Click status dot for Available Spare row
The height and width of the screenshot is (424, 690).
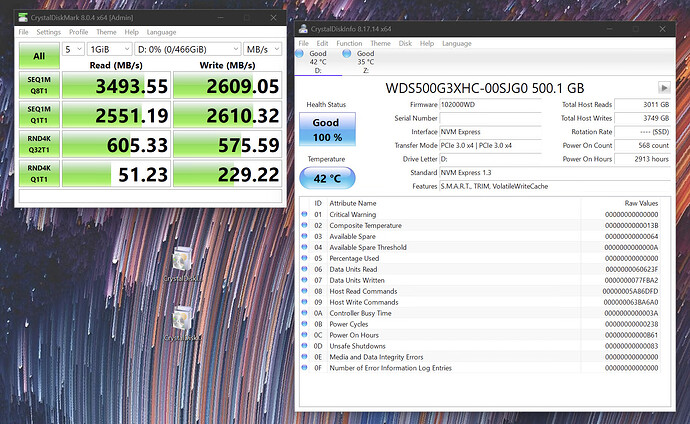304,236
